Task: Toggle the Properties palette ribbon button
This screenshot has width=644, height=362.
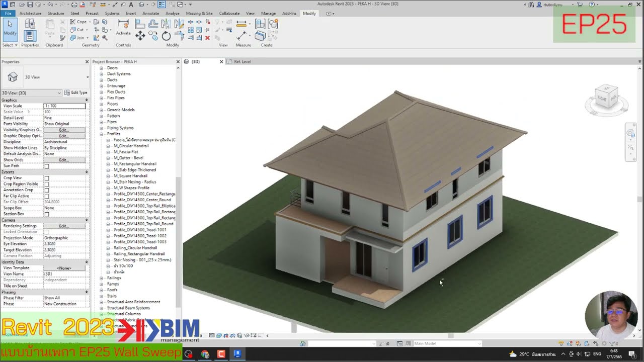Action: (x=30, y=36)
